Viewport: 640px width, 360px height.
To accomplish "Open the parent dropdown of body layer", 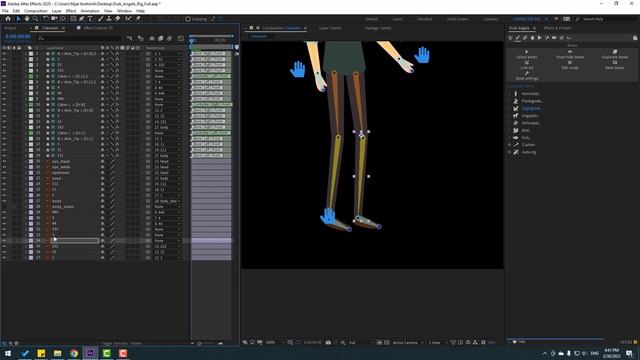I will pos(167,201).
